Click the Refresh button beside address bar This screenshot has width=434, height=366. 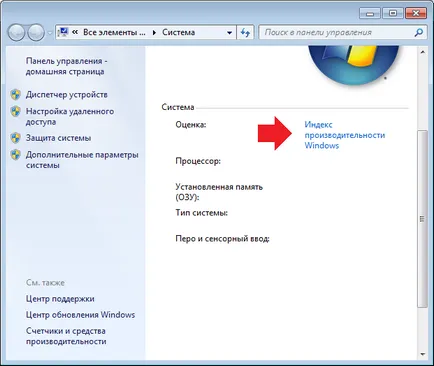pyautogui.click(x=245, y=33)
